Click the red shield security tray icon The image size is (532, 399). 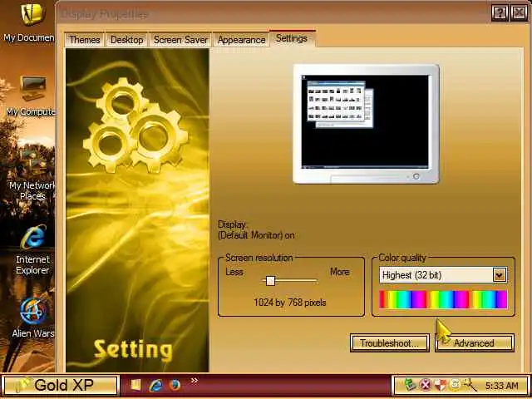[x=440, y=385]
